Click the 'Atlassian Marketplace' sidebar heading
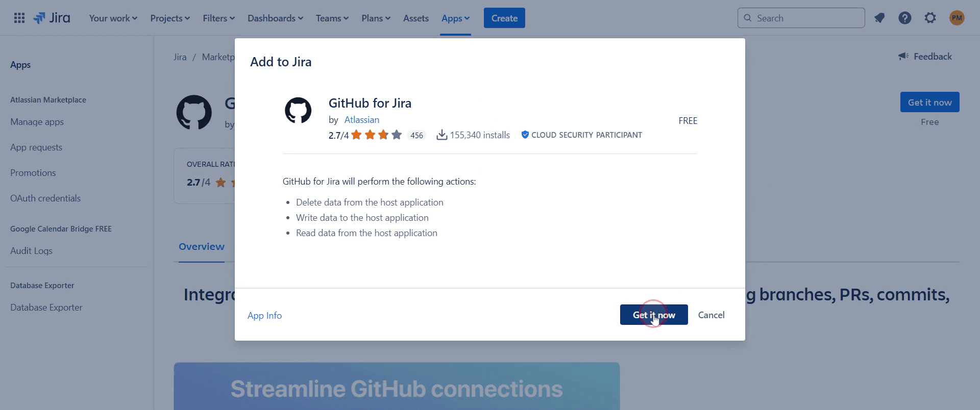This screenshot has width=980, height=410. [48, 99]
